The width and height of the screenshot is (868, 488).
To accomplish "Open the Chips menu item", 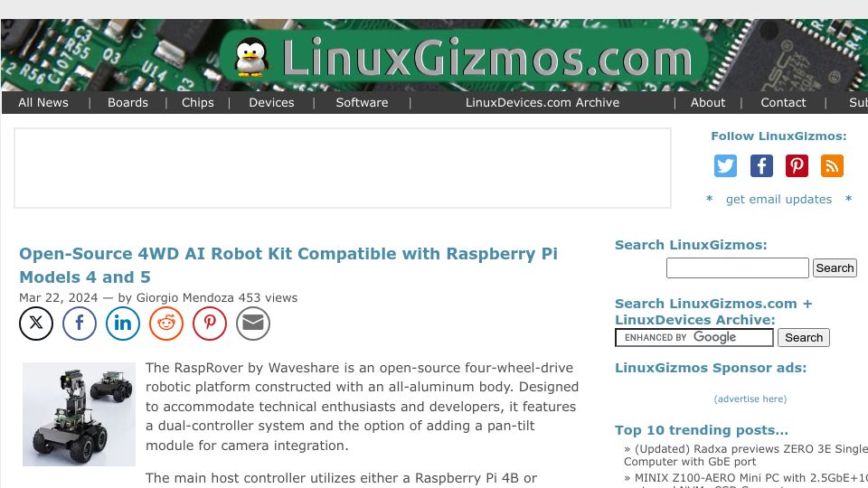I will [198, 102].
